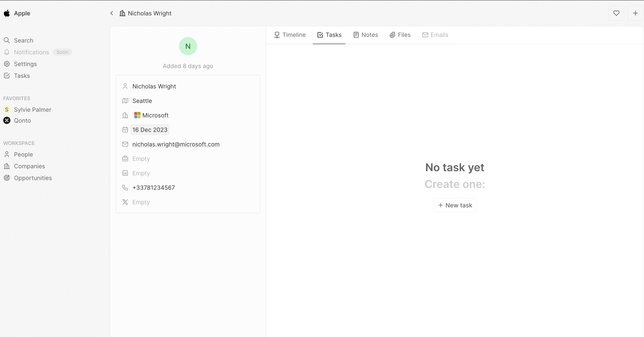Image resolution: width=644 pixels, height=337 pixels.
Task: Click the New task button
Action: click(x=455, y=205)
